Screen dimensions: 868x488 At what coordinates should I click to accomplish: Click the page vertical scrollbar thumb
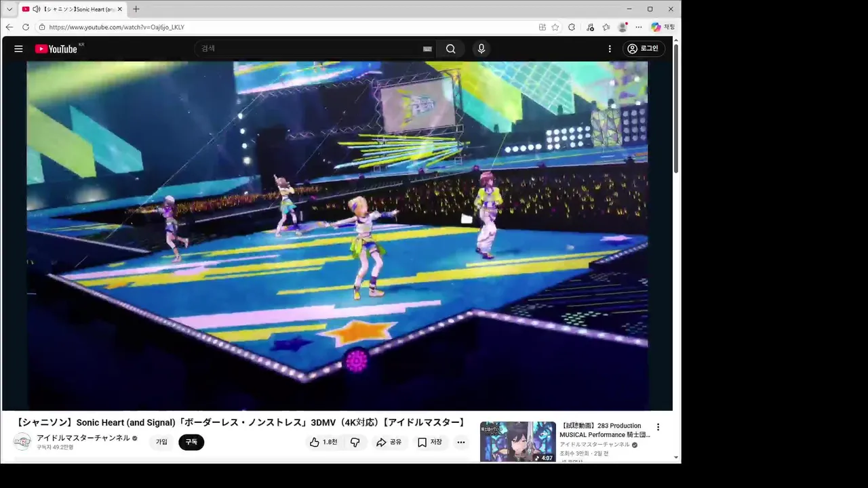point(676,108)
